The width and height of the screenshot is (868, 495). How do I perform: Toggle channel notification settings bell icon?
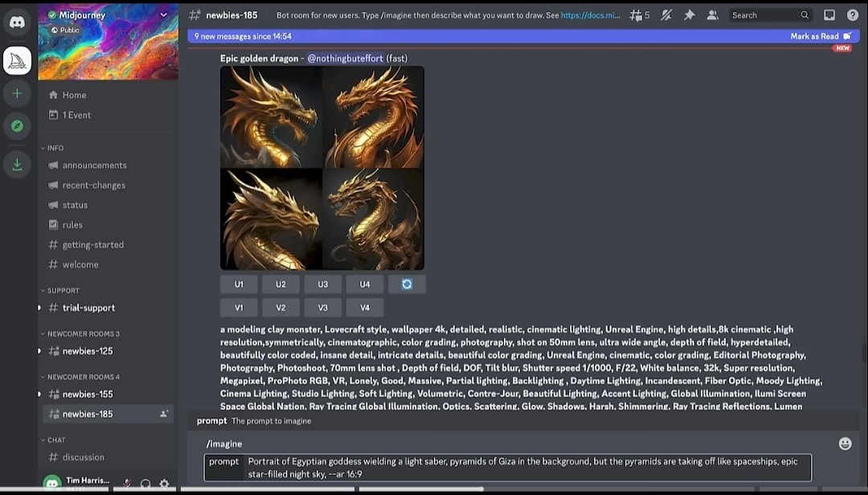coord(666,15)
